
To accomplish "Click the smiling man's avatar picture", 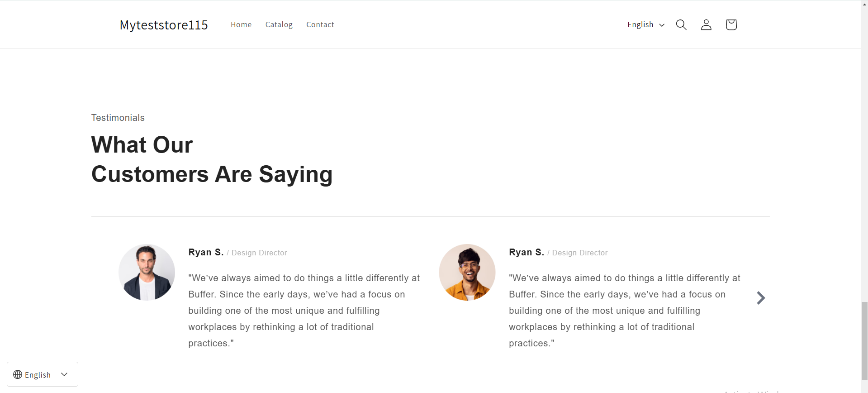I will [467, 272].
